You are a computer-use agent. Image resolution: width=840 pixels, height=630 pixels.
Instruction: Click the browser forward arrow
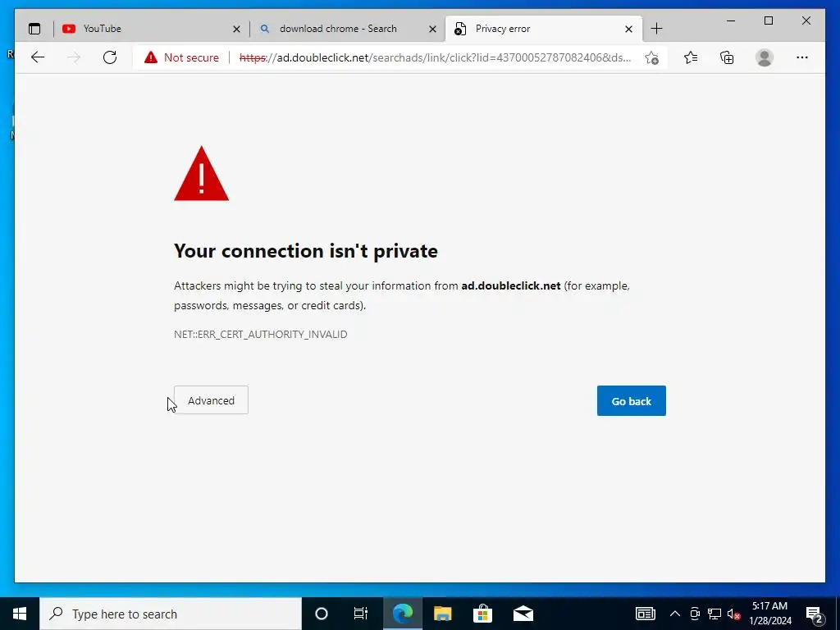[x=74, y=57]
